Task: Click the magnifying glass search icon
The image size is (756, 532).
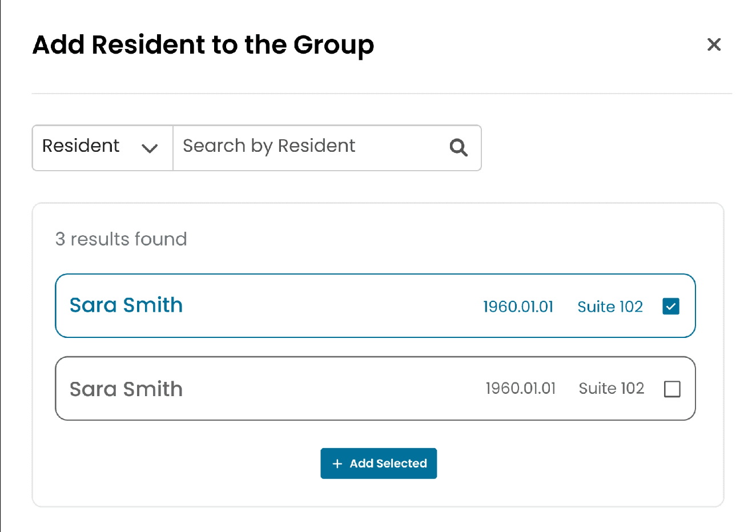Action: pos(458,148)
